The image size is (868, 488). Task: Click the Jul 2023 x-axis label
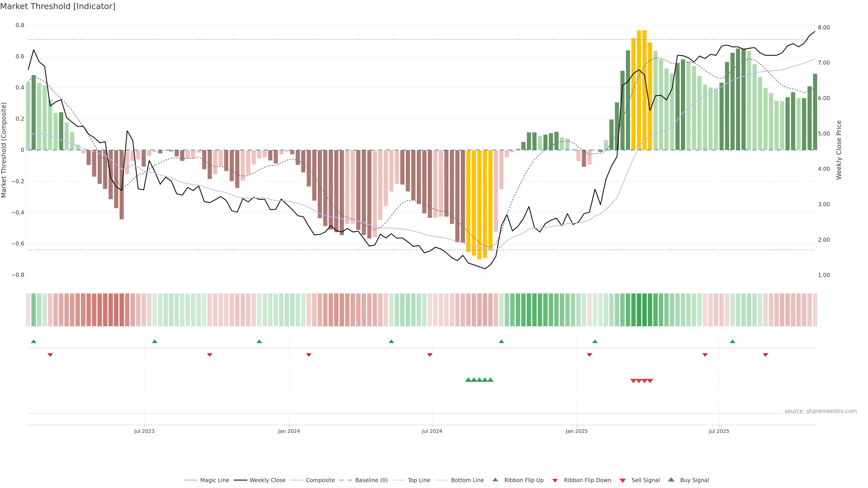click(x=144, y=431)
